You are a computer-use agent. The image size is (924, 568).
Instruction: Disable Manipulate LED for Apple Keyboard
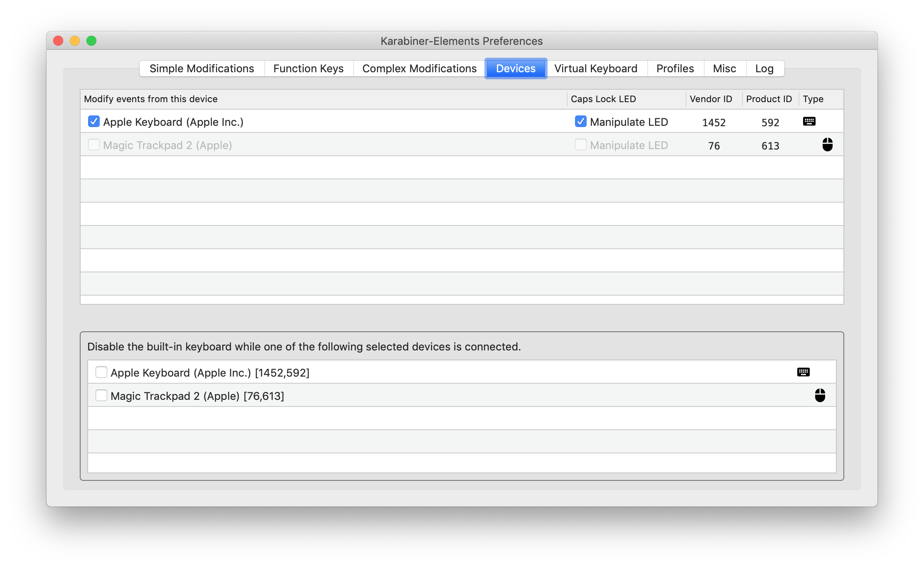(580, 122)
